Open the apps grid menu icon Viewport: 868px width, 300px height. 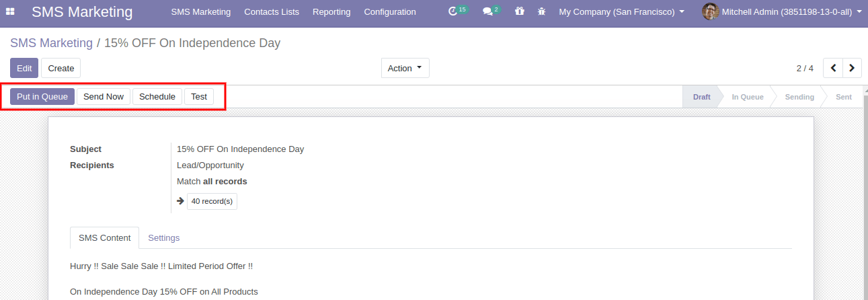[x=10, y=11]
